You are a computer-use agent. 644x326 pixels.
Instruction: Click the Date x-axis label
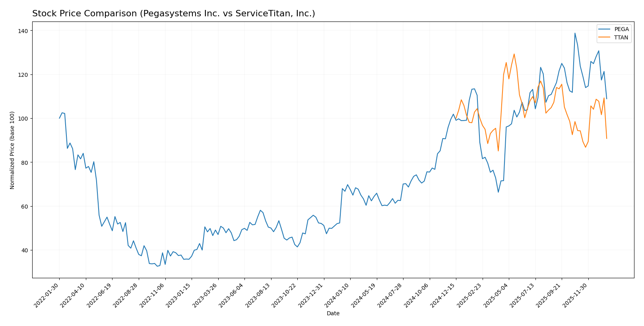pyautogui.click(x=333, y=313)
